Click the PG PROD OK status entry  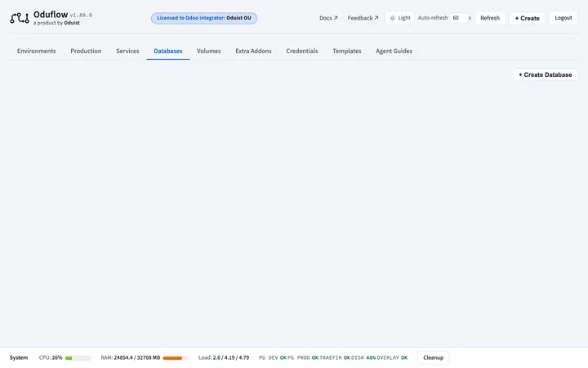pos(303,358)
